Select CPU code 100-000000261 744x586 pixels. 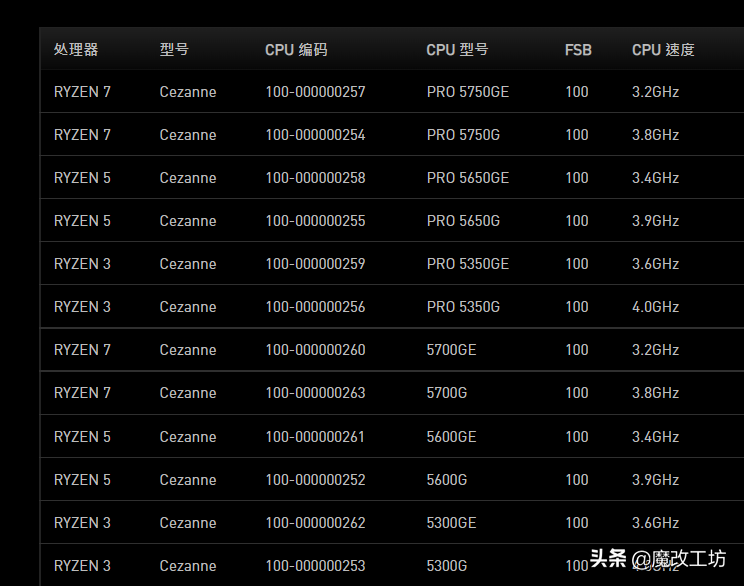pos(315,437)
